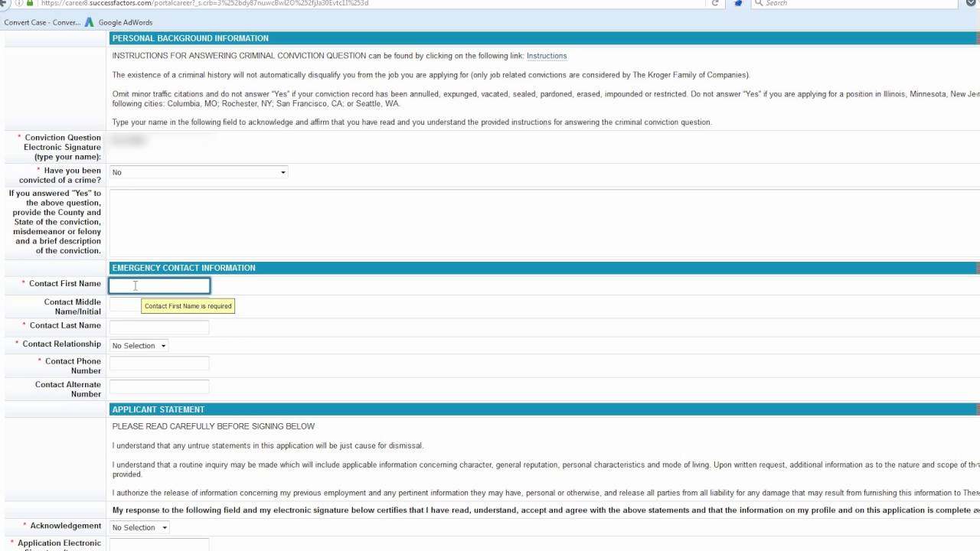Click the 'Contact Phone Number' label

[x=73, y=366]
